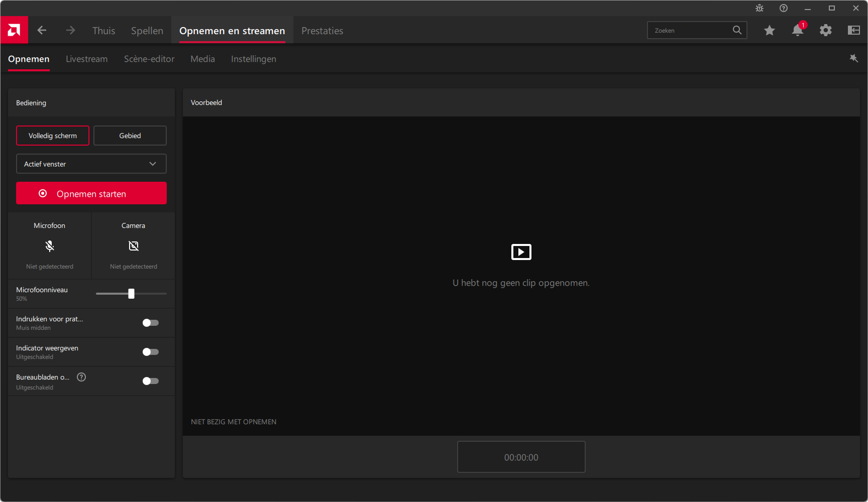Click the AMD logo home icon

[x=14, y=30]
